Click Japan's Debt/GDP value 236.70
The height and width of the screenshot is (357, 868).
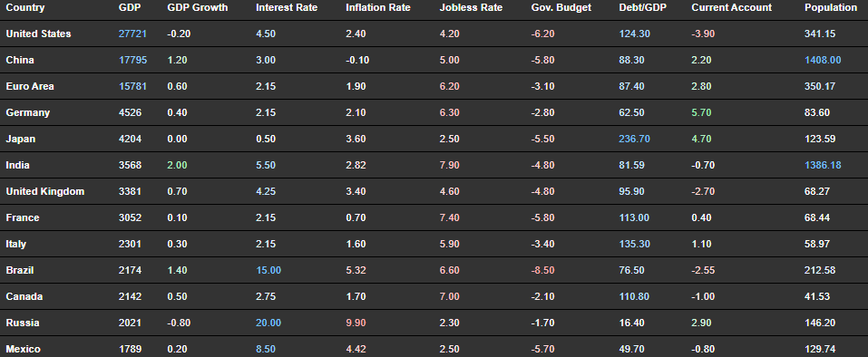634,139
